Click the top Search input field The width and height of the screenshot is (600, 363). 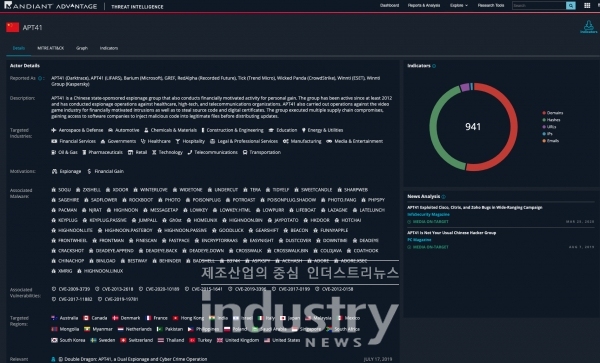(x=539, y=5)
